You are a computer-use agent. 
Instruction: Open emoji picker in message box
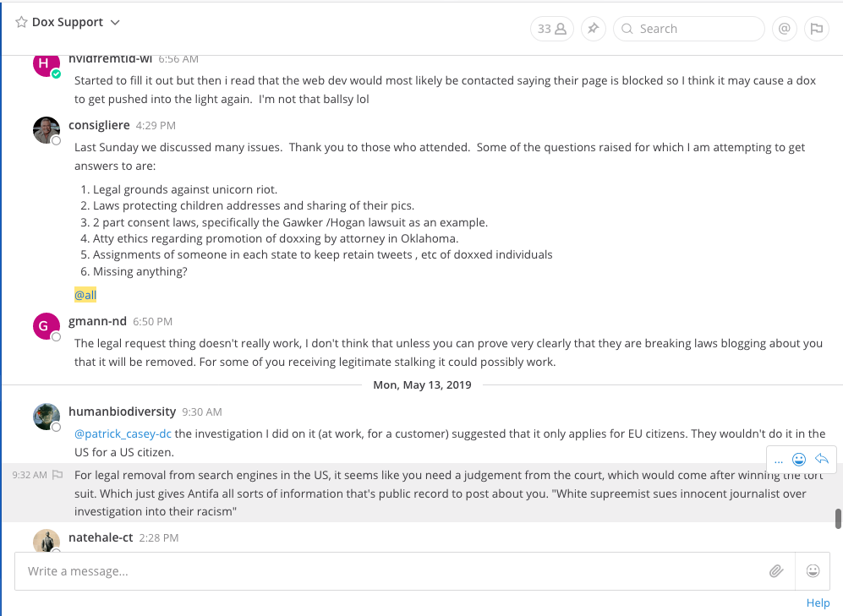tap(813, 571)
